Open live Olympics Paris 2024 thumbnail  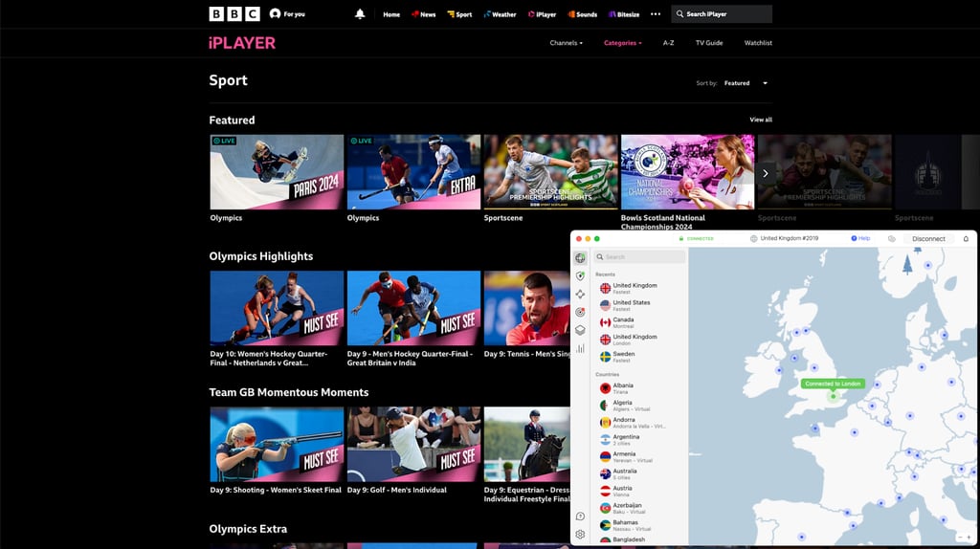pos(277,172)
